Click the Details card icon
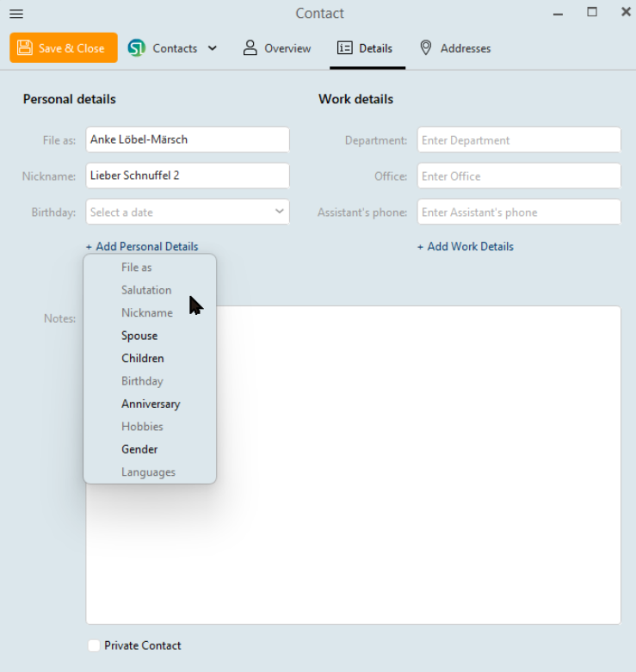The image size is (636, 672). [345, 48]
